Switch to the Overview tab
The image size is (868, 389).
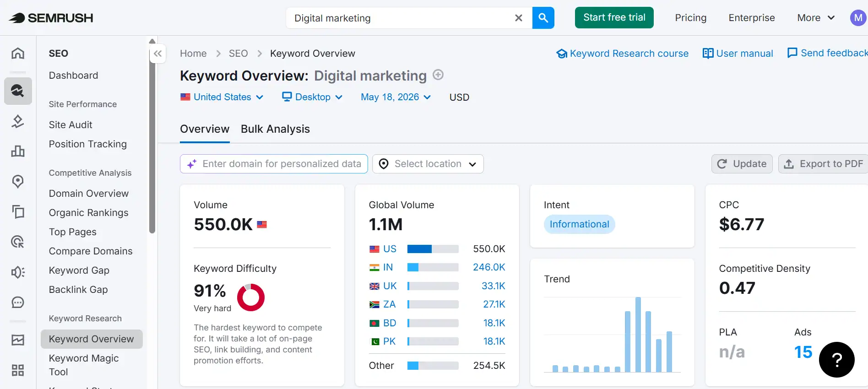pyautogui.click(x=205, y=129)
